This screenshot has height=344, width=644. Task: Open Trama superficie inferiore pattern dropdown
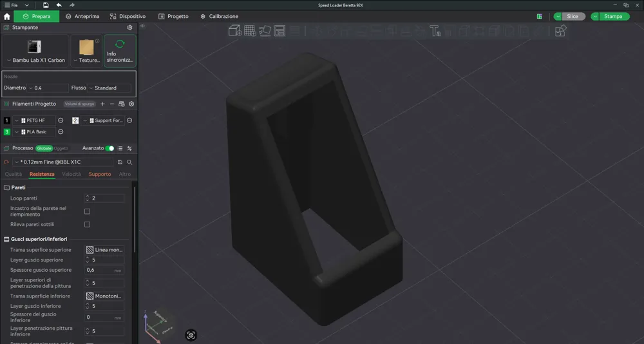click(x=105, y=296)
